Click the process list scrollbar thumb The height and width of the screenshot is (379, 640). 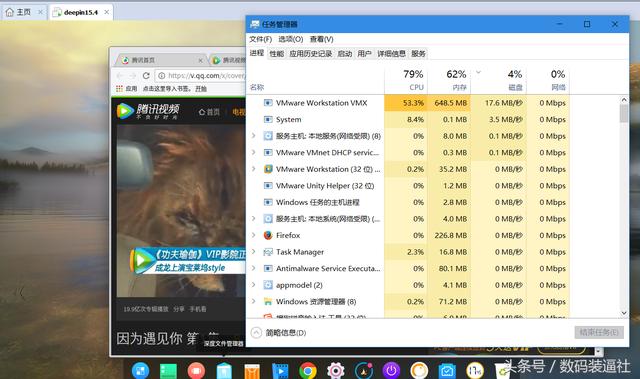click(x=624, y=113)
